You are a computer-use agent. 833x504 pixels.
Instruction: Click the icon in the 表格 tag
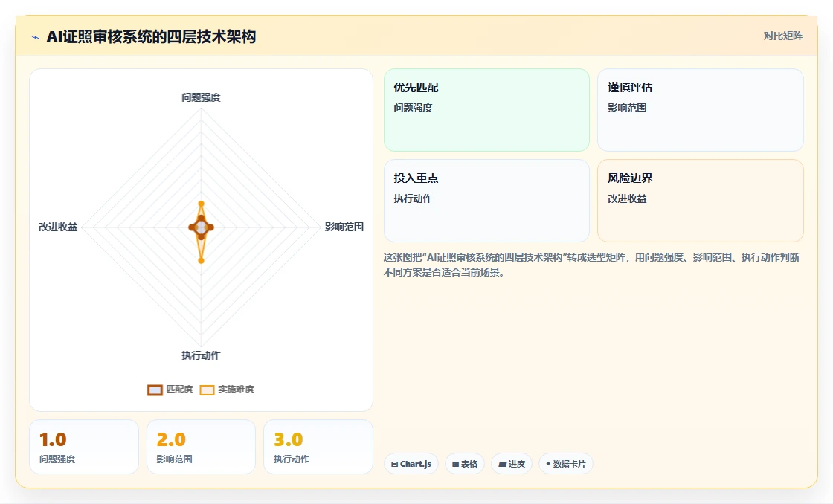pyautogui.click(x=455, y=464)
